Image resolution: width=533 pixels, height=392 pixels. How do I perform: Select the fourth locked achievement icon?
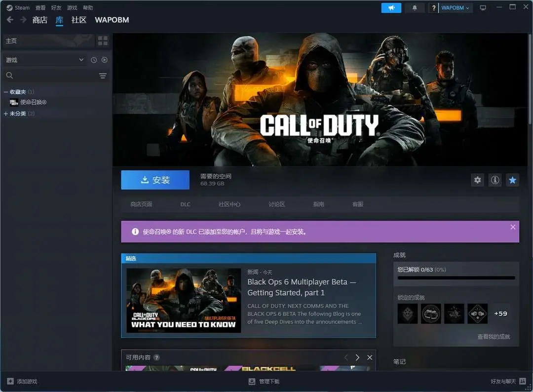click(478, 314)
